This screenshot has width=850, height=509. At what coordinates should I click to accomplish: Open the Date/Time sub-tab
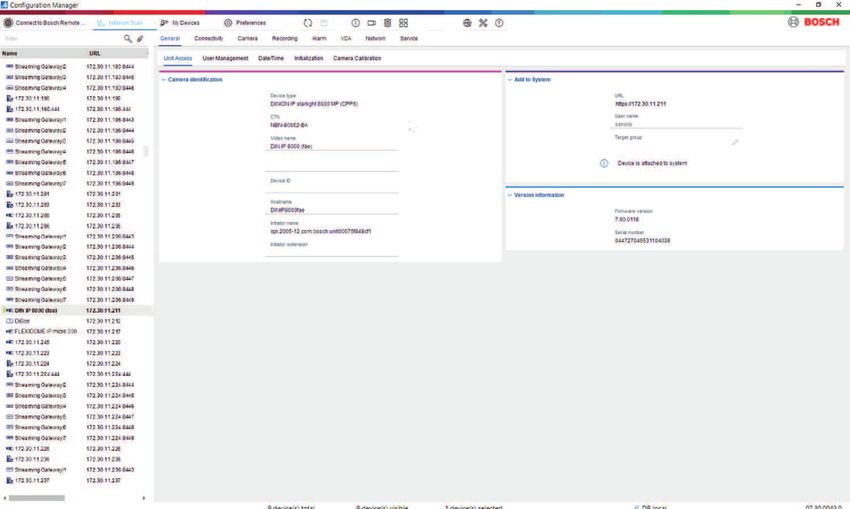[271, 58]
